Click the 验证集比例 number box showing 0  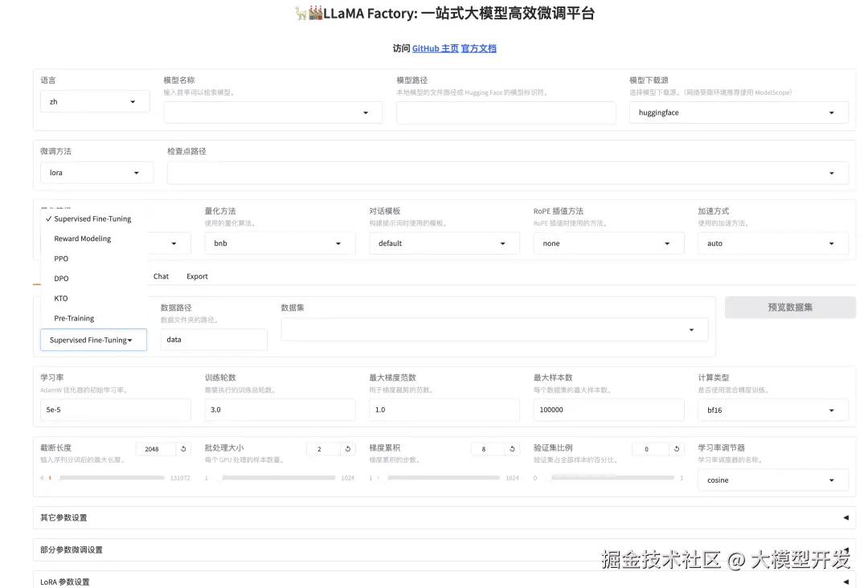(650, 448)
